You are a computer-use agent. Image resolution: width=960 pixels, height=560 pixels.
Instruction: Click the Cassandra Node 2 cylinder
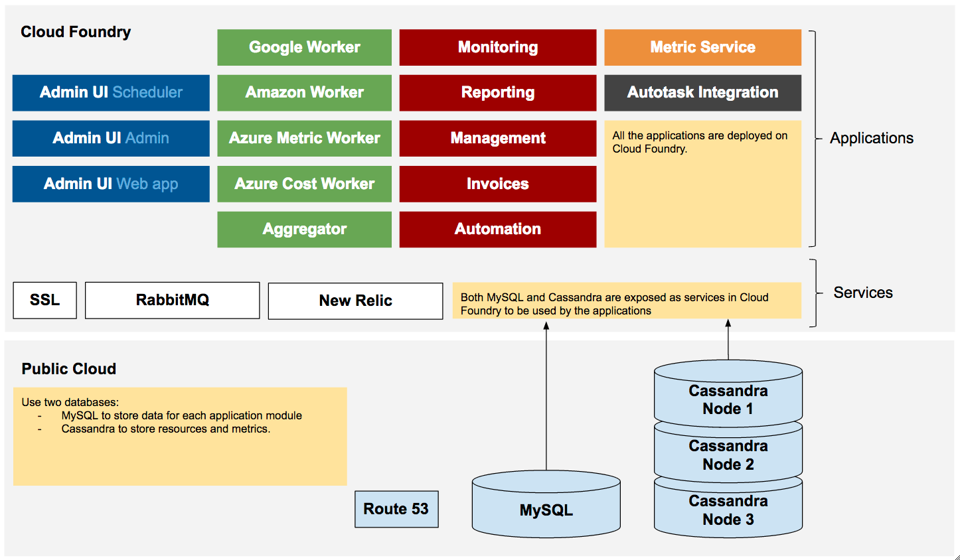click(728, 453)
